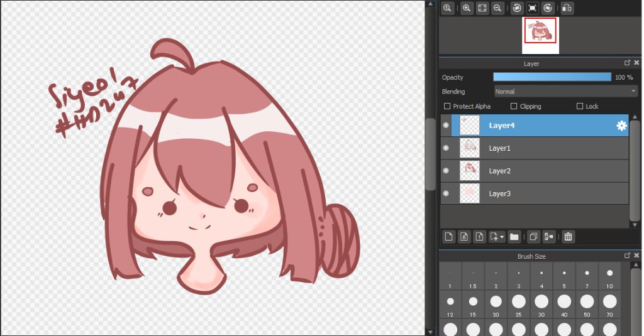Adjust the layer Opacity slider
This screenshot has width=644, height=336.
[x=552, y=77]
